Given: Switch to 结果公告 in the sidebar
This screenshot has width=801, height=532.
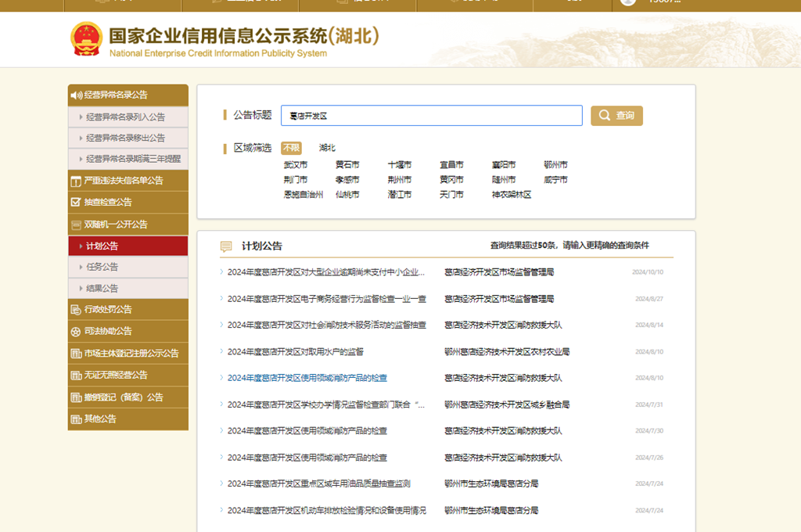Looking at the screenshot, I should point(128,288).
